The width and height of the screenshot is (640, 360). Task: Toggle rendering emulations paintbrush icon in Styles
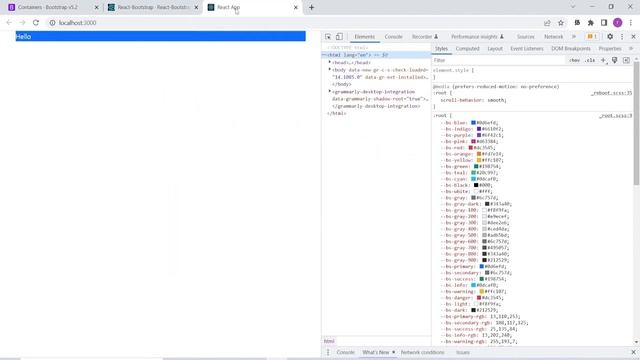tap(615, 60)
